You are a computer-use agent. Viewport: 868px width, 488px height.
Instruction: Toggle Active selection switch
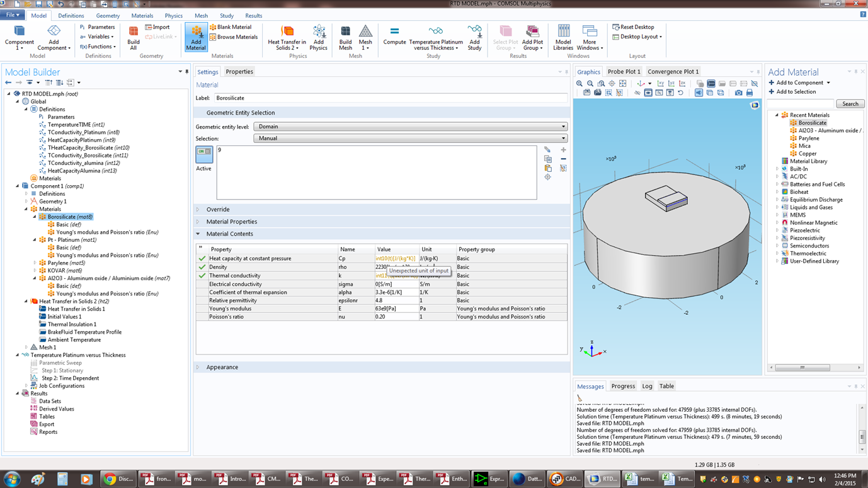click(204, 155)
